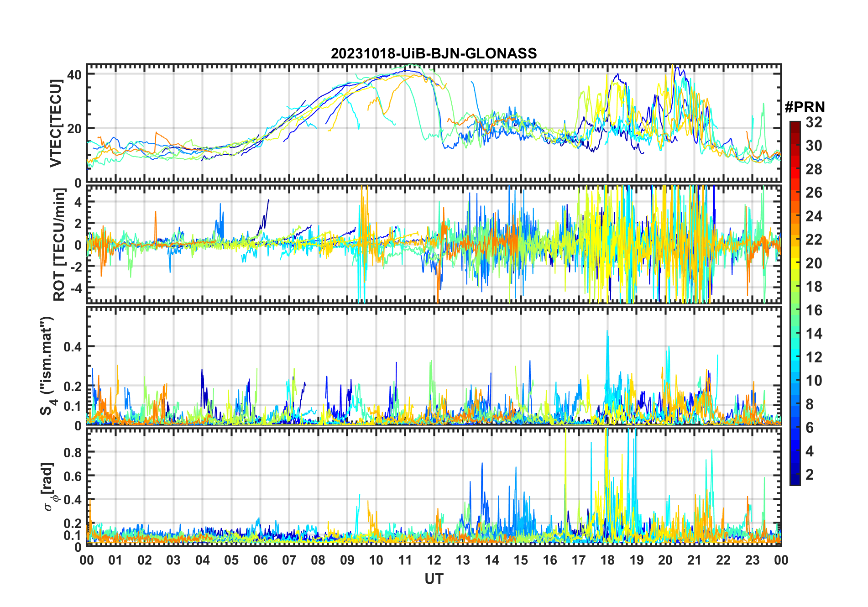Image resolution: width=868 pixels, height=607 pixels.
Task: Click x-axis hour label 03
Action: 173,560
